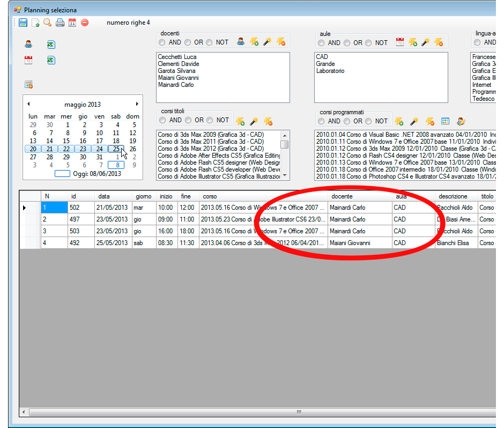This screenshot has height=428, width=504.
Task: Click the magic wand icon beside corsi titoli
Action: pos(254,121)
